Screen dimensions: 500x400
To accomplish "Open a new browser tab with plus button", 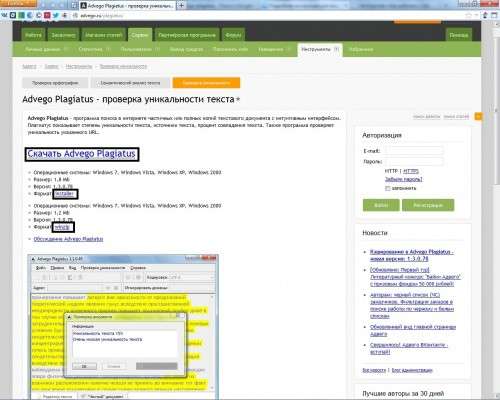I will point(181,5).
